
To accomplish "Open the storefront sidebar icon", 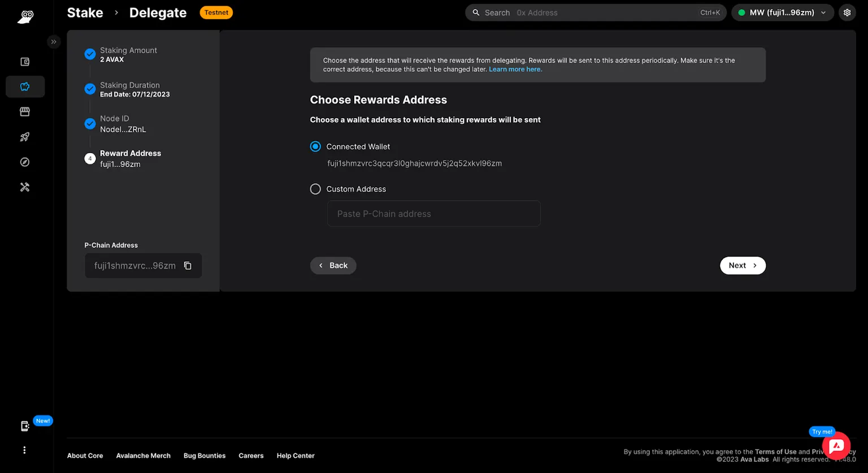I will coord(25,112).
